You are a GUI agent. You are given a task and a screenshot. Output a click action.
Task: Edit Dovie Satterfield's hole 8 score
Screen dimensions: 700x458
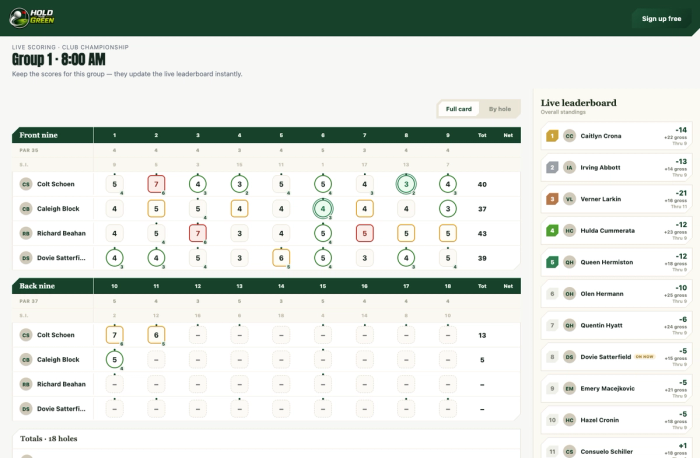pyautogui.click(x=406, y=258)
